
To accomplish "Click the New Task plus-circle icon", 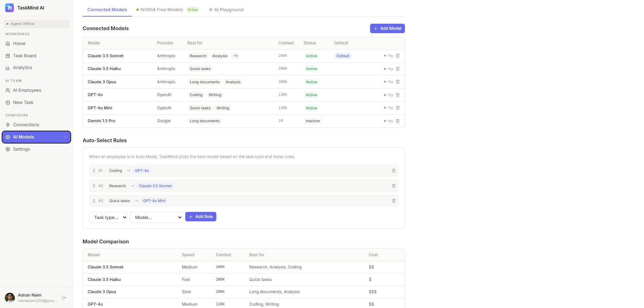I will [8, 103].
